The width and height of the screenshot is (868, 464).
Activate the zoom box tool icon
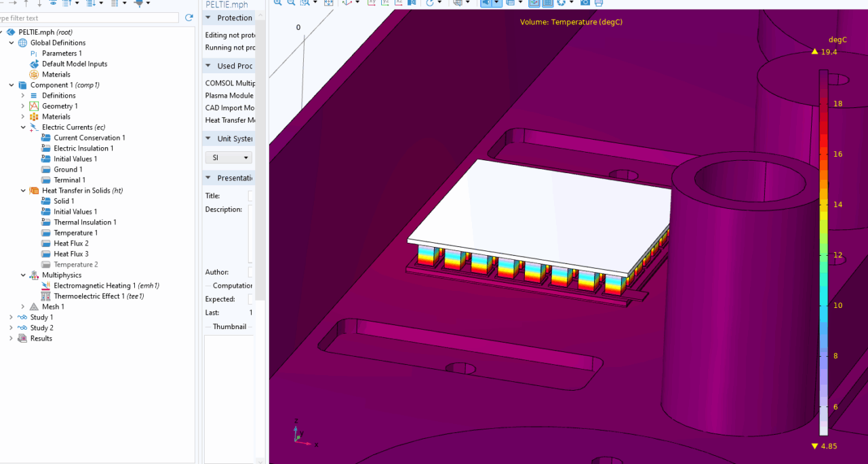(x=305, y=3)
